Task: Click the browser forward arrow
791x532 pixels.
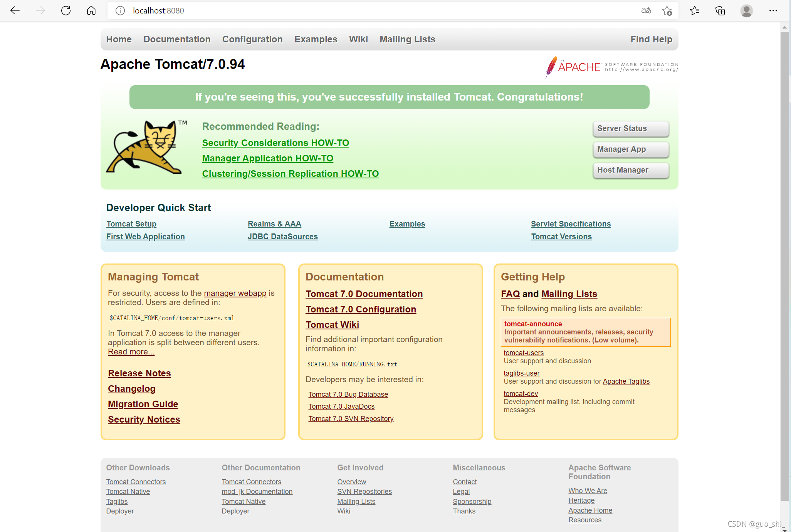Action: click(x=40, y=11)
